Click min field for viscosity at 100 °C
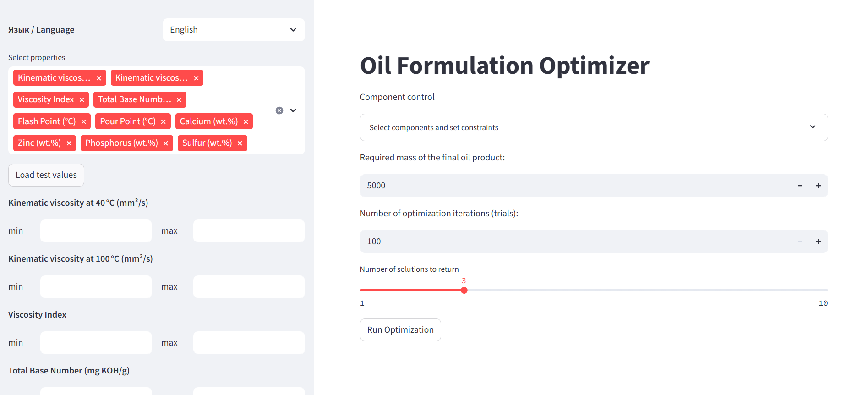868x395 pixels. tap(96, 287)
